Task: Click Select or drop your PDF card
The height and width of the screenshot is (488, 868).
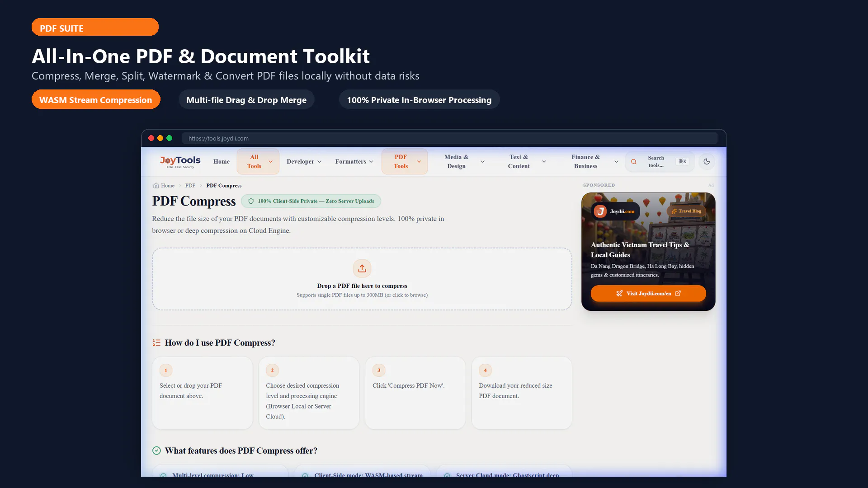Action: pos(202,393)
